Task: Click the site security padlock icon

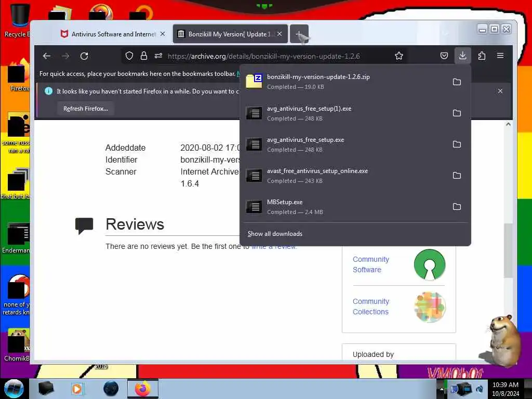Action: click(x=144, y=56)
